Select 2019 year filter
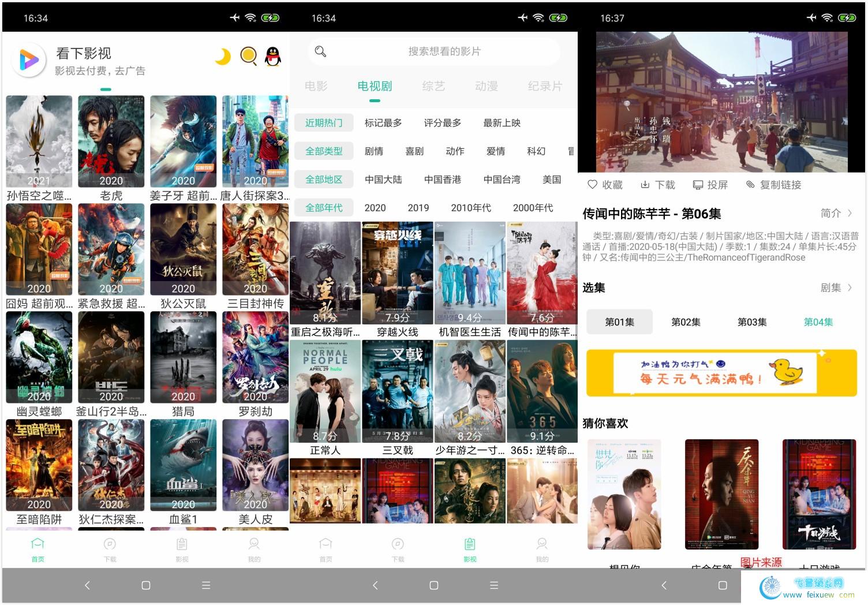868x605 pixels. tap(418, 208)
